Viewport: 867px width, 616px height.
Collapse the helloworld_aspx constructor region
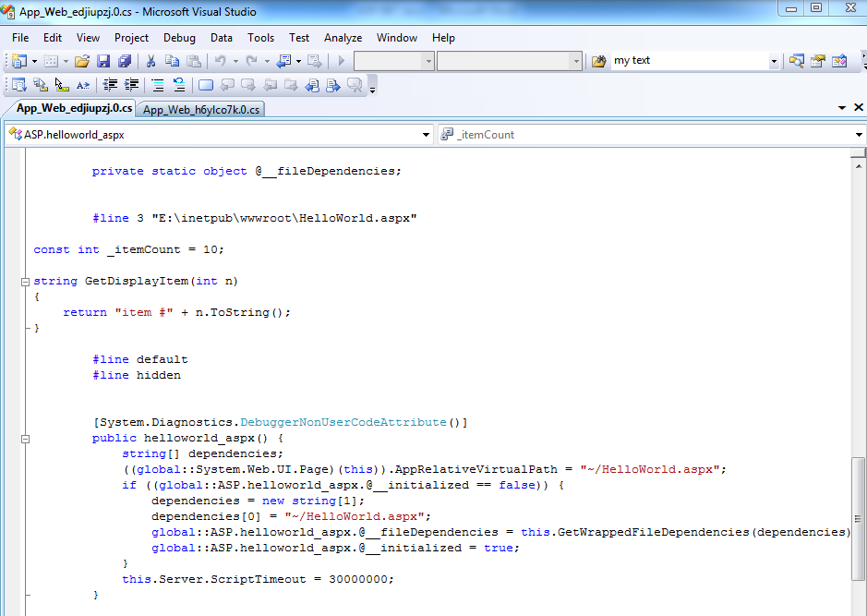point(26,437)
